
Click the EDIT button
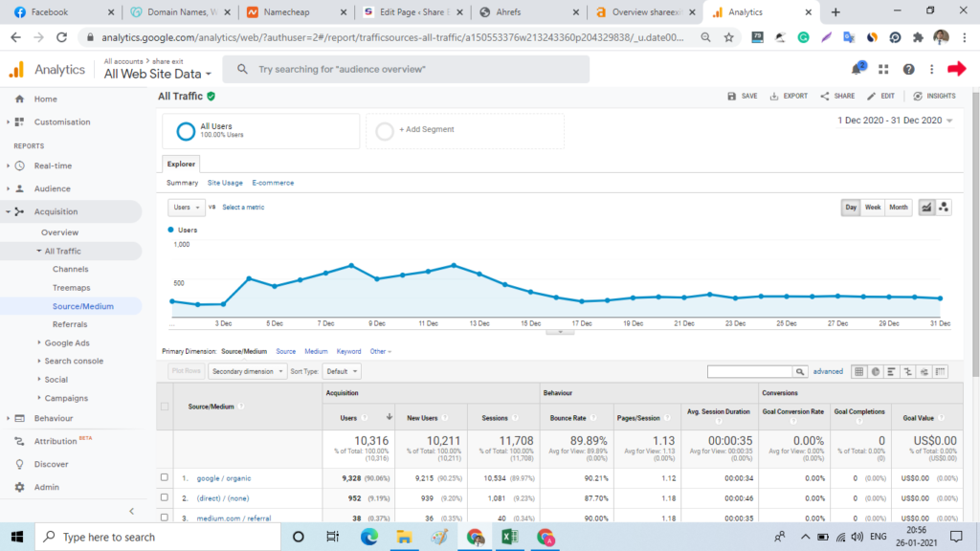pos(880,97)
